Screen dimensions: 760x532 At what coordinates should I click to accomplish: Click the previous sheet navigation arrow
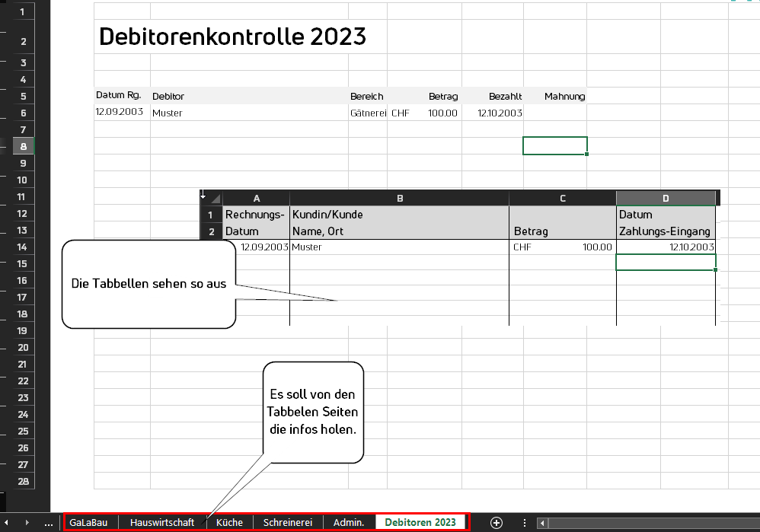(x=6, y=523)
